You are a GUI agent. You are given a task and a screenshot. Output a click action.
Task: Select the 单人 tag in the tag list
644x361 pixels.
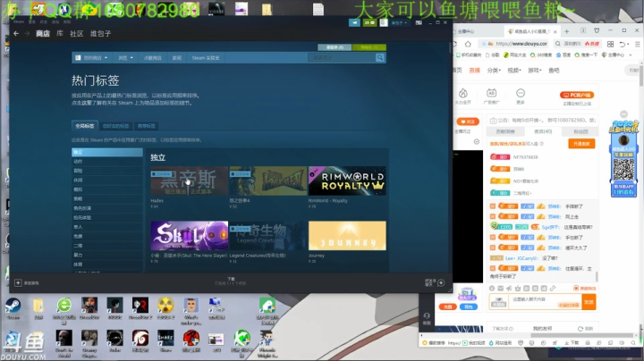107,227
